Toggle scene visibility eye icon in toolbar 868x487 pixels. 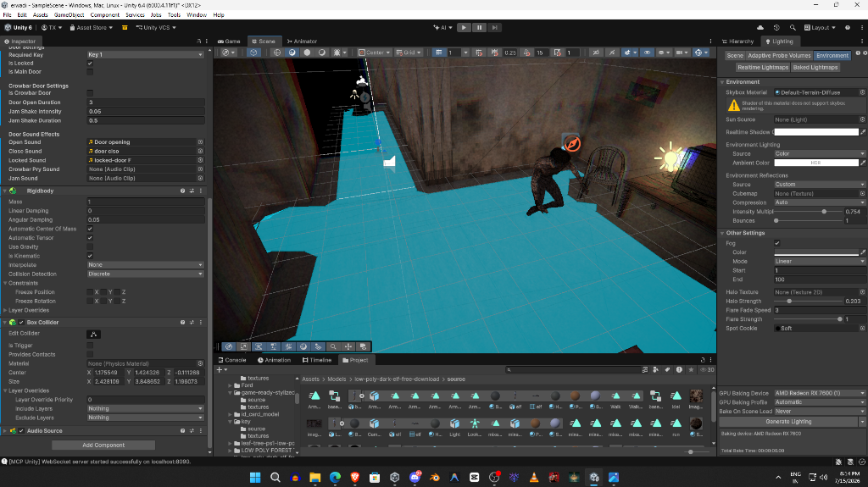[647, 53]
